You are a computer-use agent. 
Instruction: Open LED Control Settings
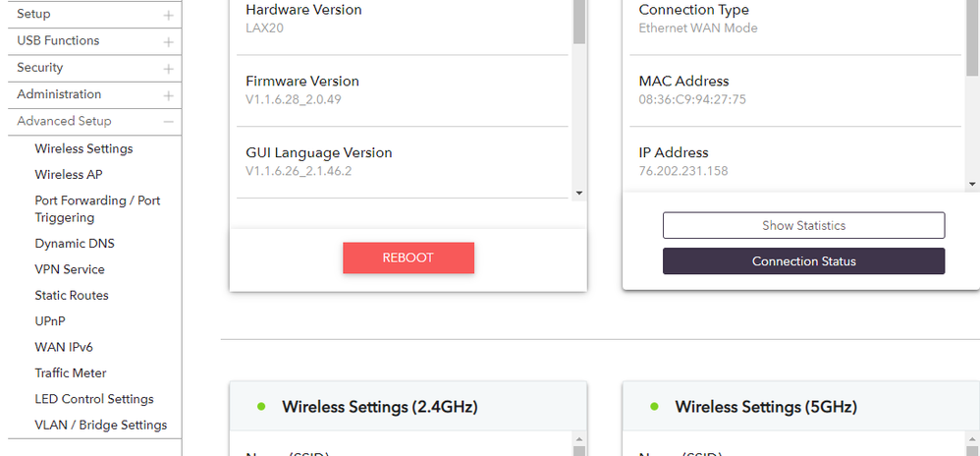pos(94,399)
